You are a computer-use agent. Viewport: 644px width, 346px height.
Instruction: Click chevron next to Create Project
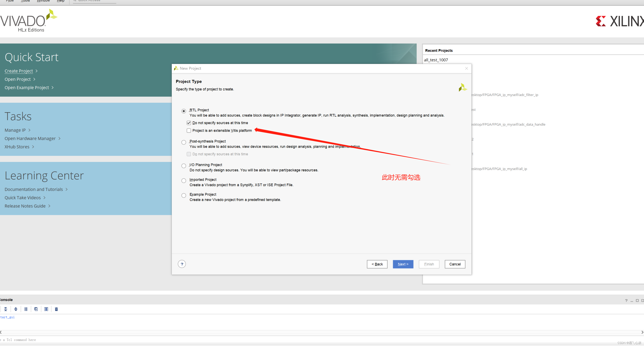click(37, 71)
